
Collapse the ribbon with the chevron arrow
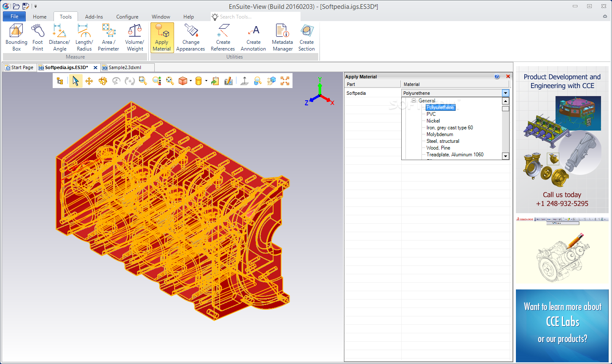[605, 16]
